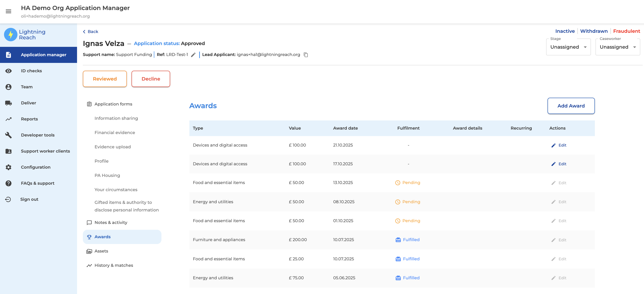644x294 pixels.
Task: Open the Stage dropdown
Action: tap(568, 47)
